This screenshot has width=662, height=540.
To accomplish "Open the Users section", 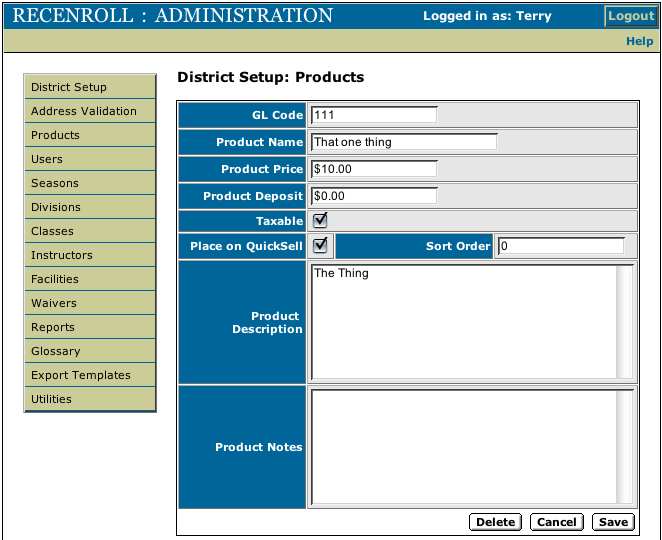I will (x=90, y=159).
